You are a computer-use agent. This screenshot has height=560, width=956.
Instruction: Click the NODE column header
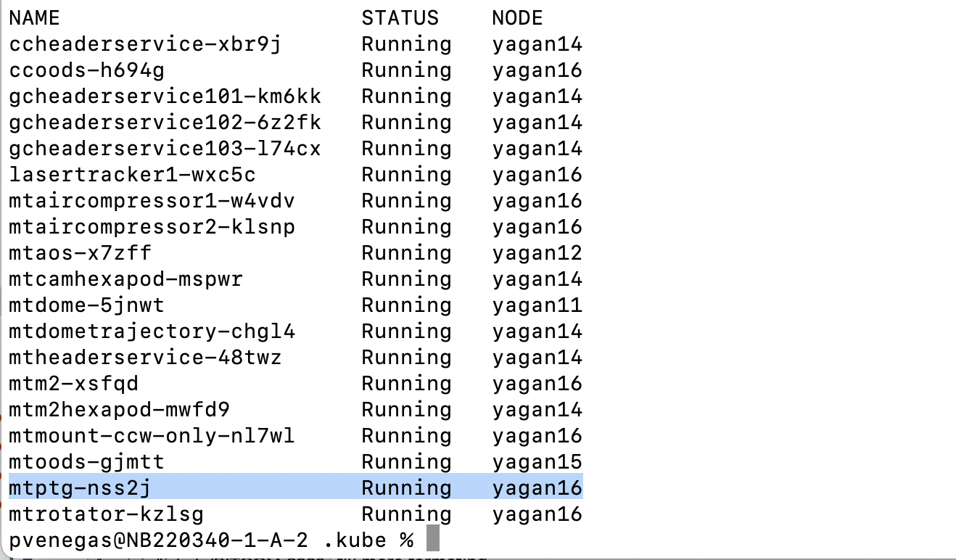point(517,17)
